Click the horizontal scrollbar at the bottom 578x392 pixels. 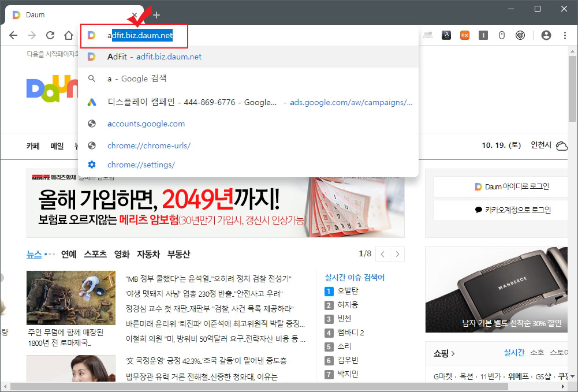pyautogui.click(x=259, y=386)
